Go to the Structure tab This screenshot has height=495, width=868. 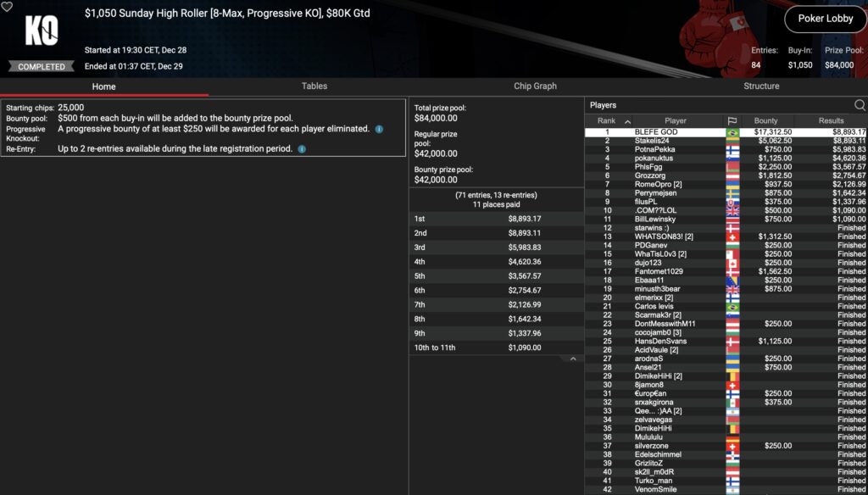pyautogui.click(x=761, y=86)
